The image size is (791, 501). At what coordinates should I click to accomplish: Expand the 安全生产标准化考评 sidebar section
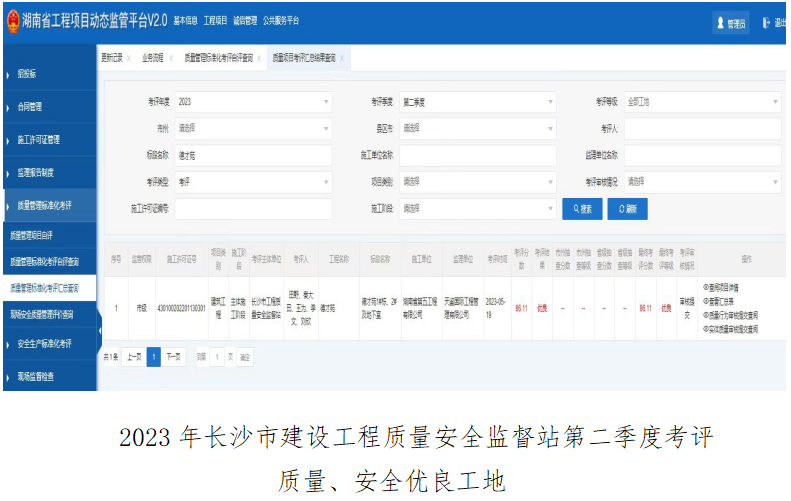[x=49, y=344]
